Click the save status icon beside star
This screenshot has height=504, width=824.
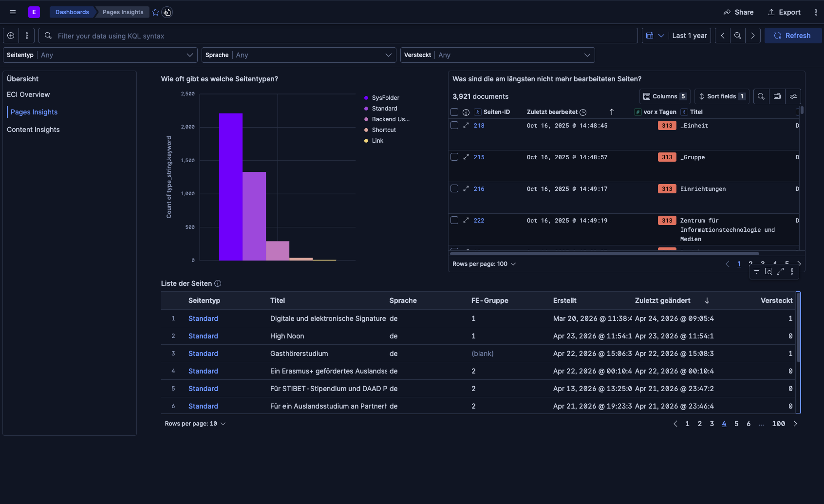point(167,12)
